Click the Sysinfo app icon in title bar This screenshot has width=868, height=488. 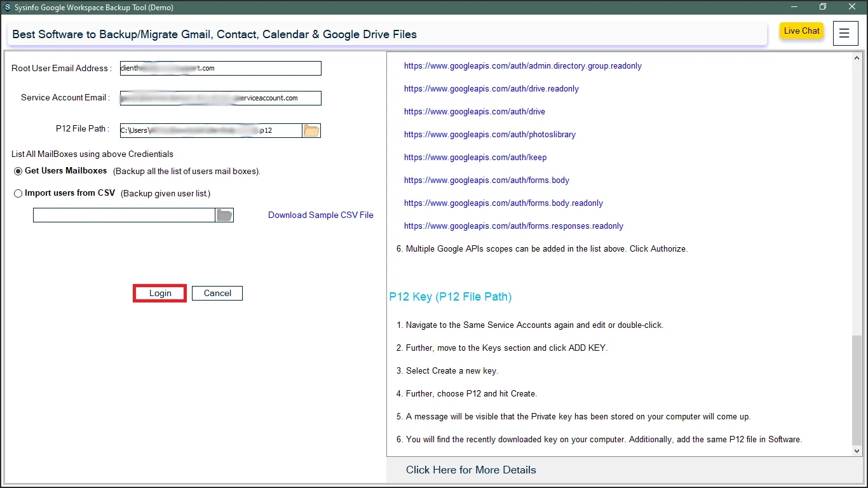click(x=7, y=8)
